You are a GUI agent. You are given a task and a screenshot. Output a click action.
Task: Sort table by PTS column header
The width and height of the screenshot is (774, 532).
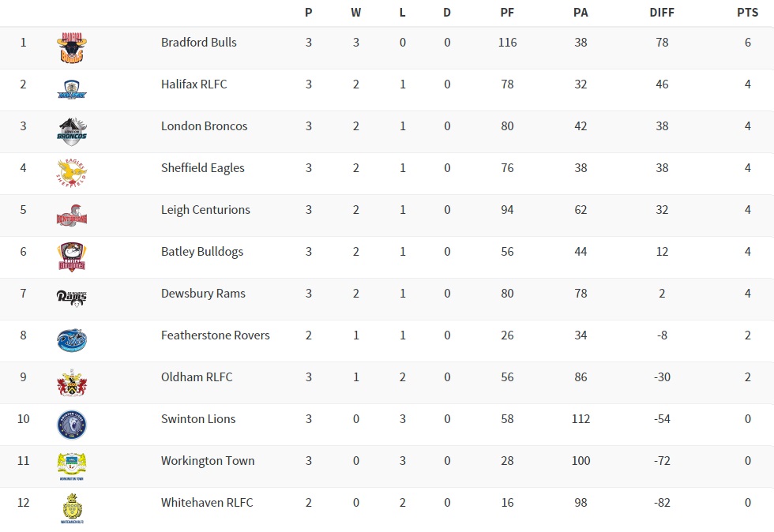[x=747, y=13]
